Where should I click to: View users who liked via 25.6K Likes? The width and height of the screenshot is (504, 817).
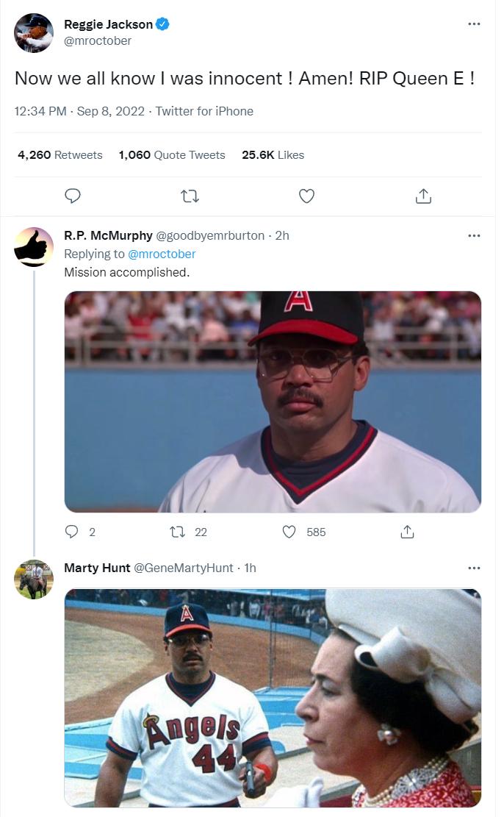[x=273, y=155]
